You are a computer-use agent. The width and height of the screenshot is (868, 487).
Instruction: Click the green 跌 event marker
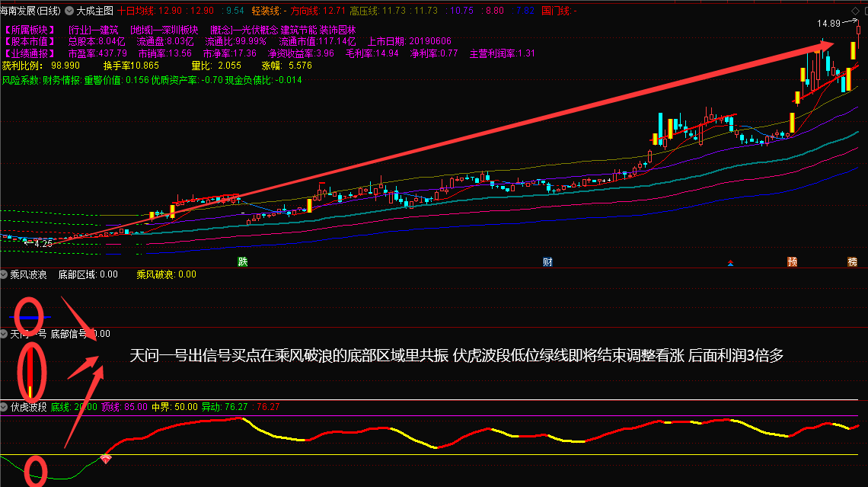coord(243,261)
